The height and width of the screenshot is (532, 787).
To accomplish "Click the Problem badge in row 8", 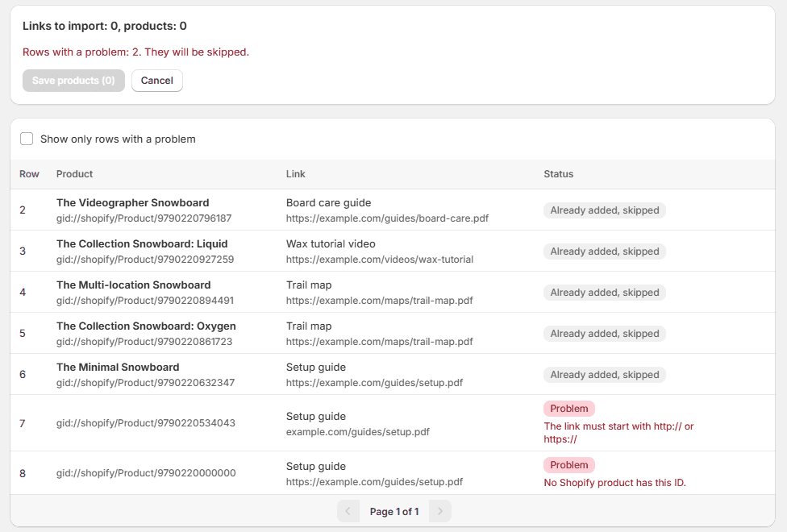I will [x=569, y=465].
